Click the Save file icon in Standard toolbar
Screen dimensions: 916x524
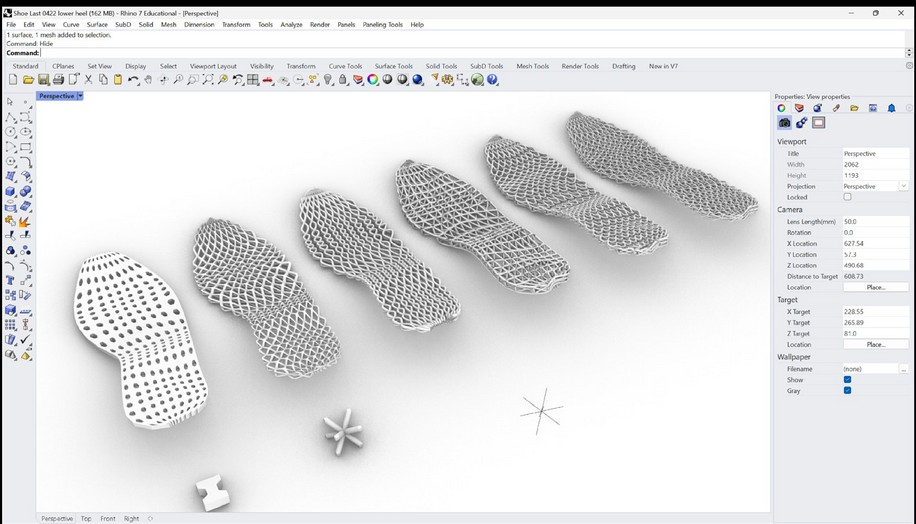pos(43,79)
